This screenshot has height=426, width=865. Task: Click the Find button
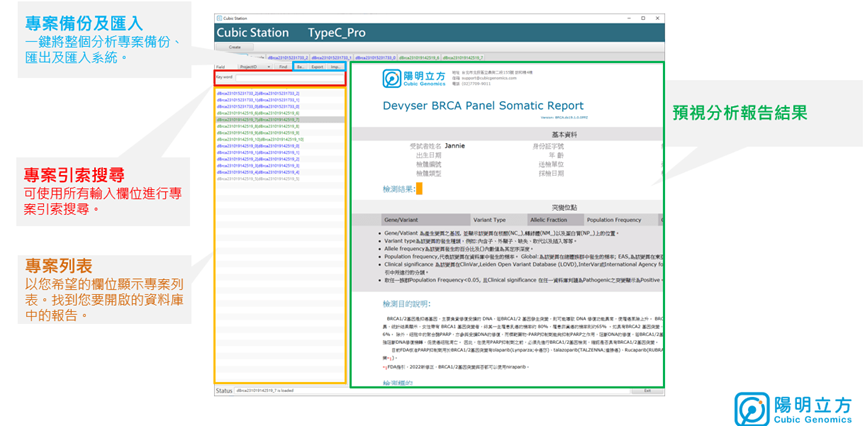(283, 66)
